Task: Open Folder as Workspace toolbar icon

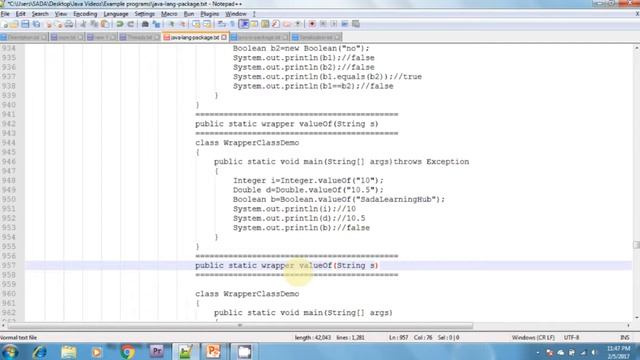Action: (x=286, y=24)
